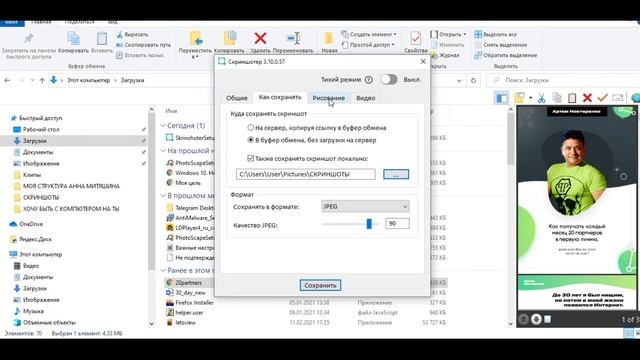Image resolution: width=640 pixels, height=360 pixels.
Task: Click the Explorer Up arrow
Action: click(x=42, y=80)
